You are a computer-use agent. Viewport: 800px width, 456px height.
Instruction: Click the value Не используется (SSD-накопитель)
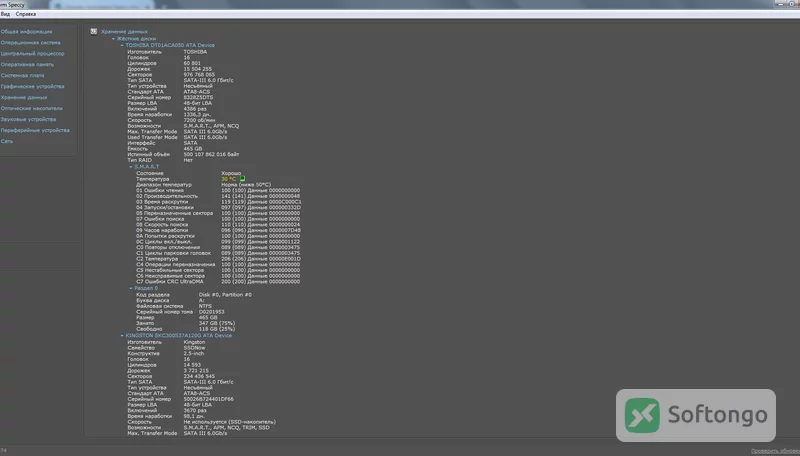coord(230,422)
